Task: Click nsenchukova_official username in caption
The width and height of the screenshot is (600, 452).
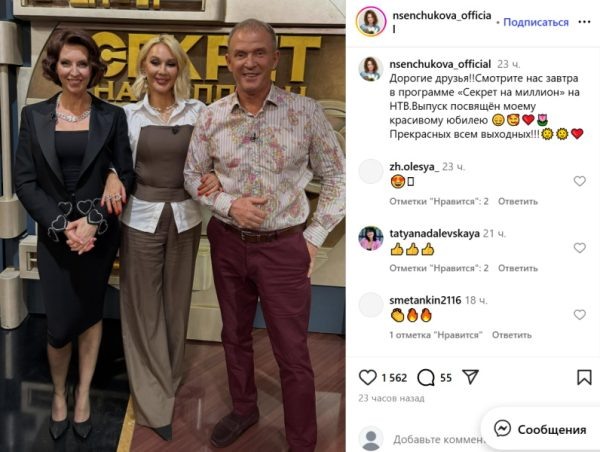Action: [x=440, y=64]
